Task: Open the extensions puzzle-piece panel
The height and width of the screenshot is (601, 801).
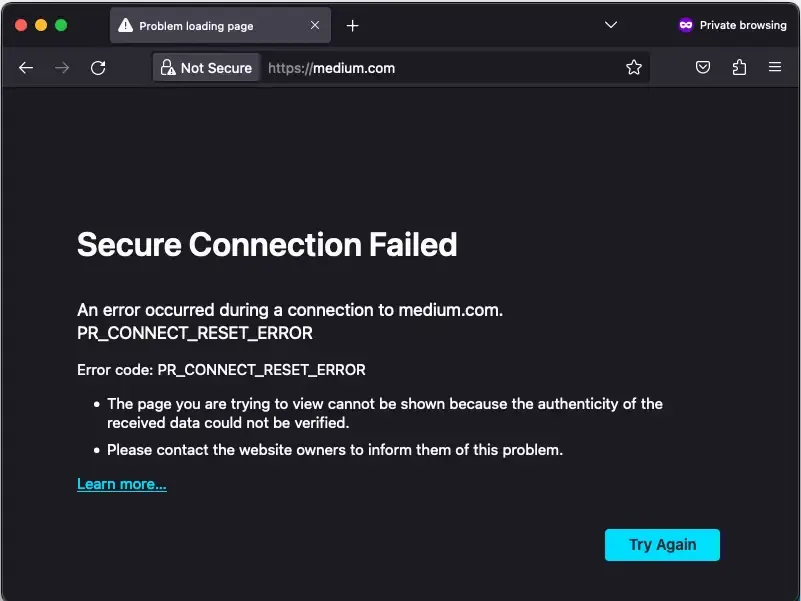Action: (x=739, y=67)
